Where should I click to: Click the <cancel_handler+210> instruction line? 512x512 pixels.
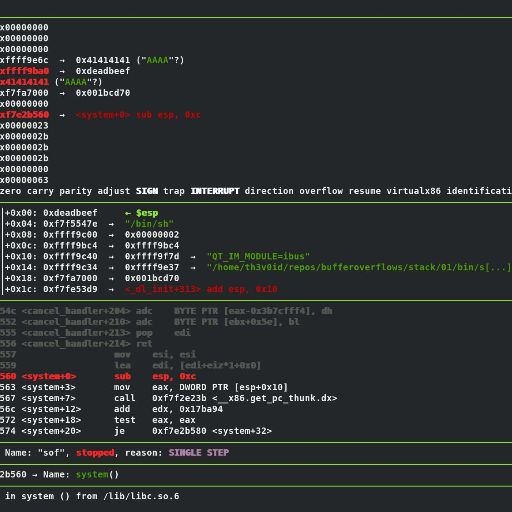point(150,322)
